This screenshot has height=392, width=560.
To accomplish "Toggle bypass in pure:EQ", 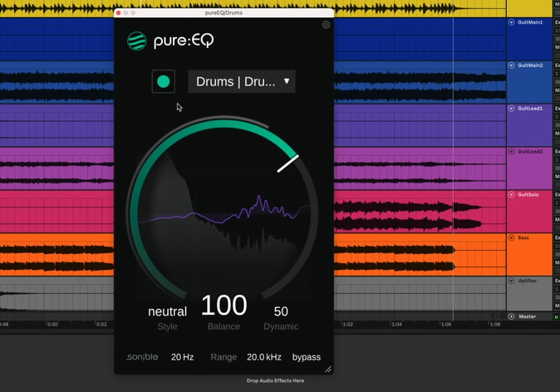I will tap(306, 357).
